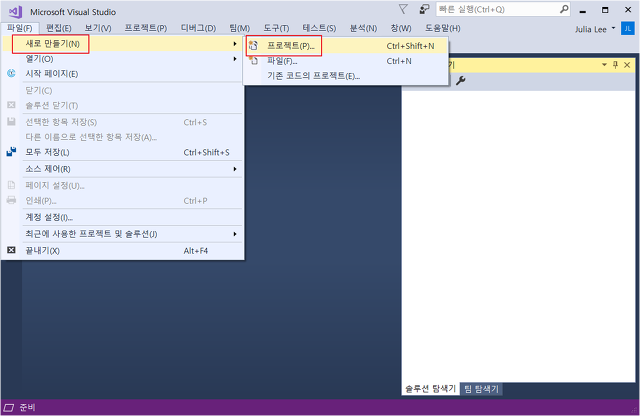The image size is (640, 416).
Task: Open the 분석(N) menu
Action: coord(363,28)
